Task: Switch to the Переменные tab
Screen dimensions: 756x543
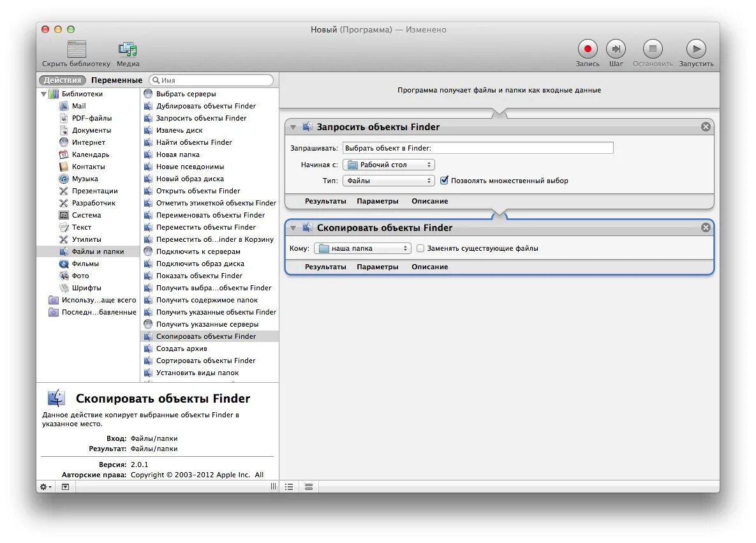Action: tap(117, 80)
